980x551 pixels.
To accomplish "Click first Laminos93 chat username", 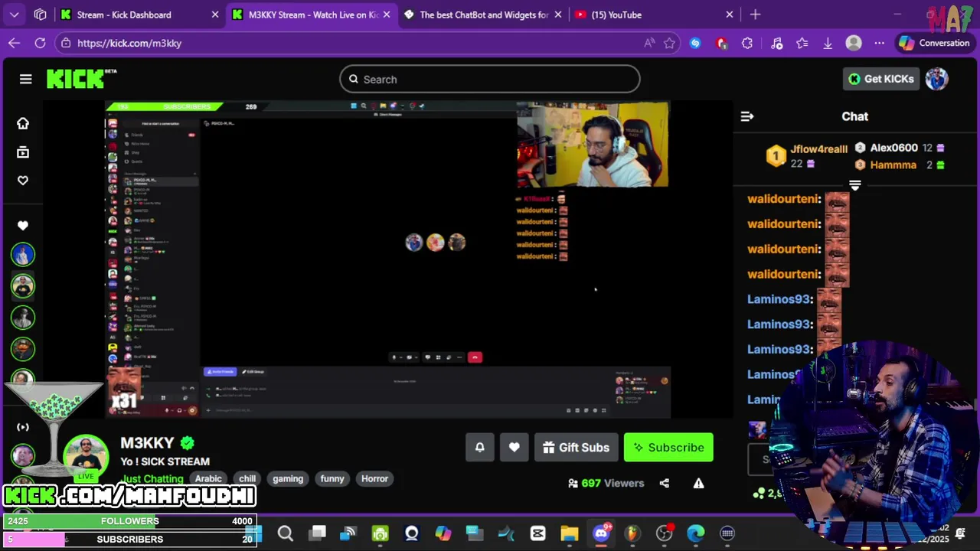I will coord(779,299).
